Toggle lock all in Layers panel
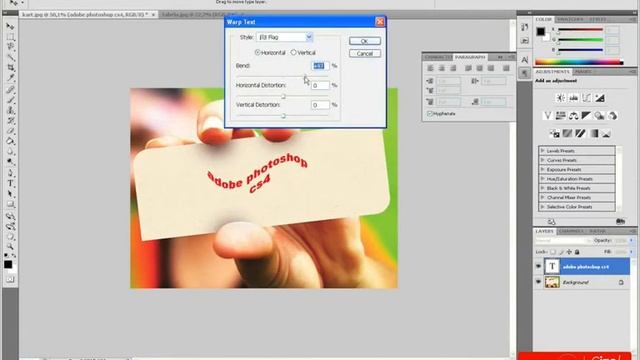The height and width of the screenshot is (360, 640). pos(577,252)
